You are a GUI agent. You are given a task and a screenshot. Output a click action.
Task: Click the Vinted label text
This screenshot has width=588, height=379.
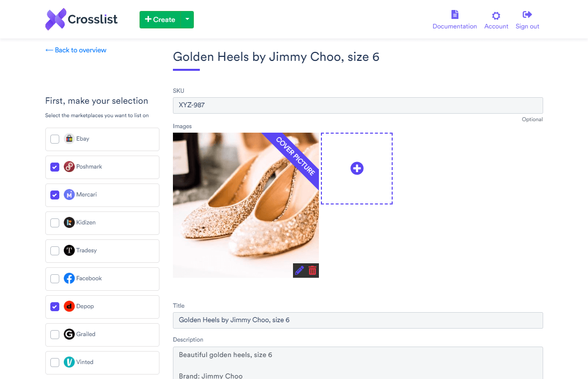85,362
